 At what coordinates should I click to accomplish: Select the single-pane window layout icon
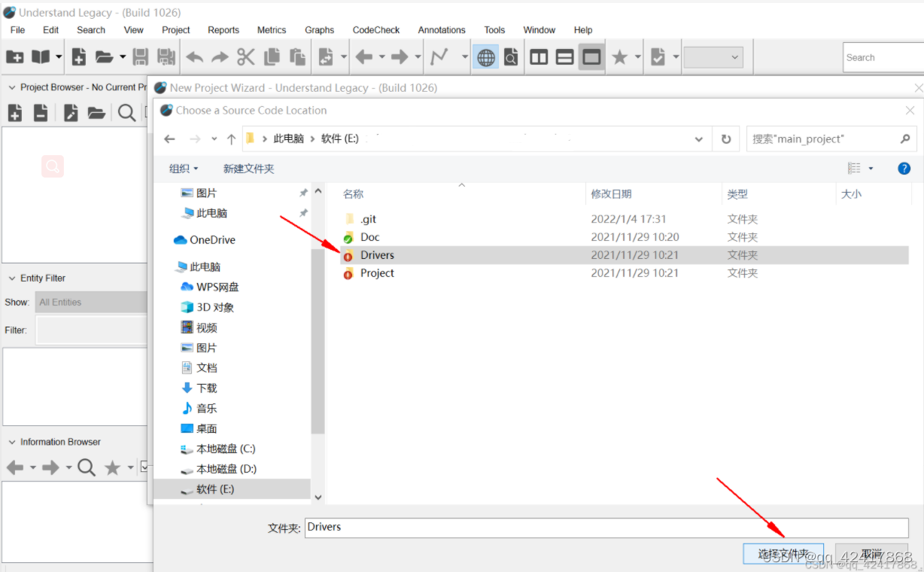pos(591,57)
